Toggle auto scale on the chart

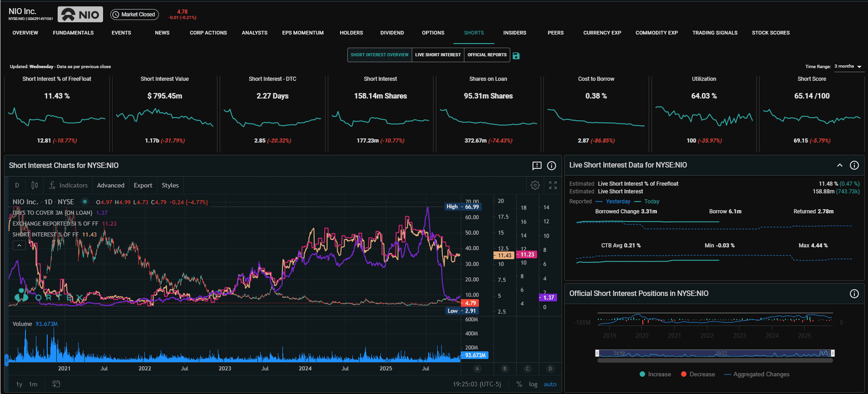(550, 384)
